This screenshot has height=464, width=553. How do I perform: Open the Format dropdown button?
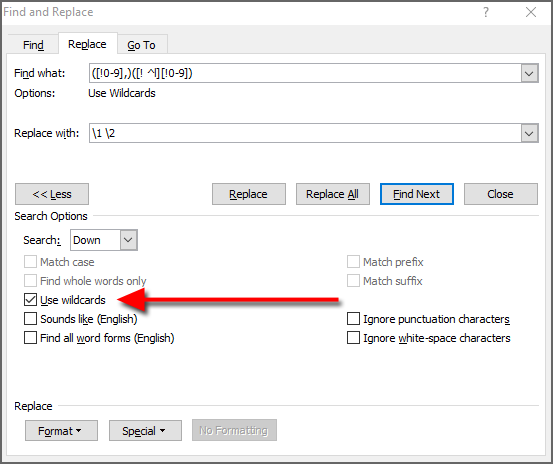tap(61, 431)
